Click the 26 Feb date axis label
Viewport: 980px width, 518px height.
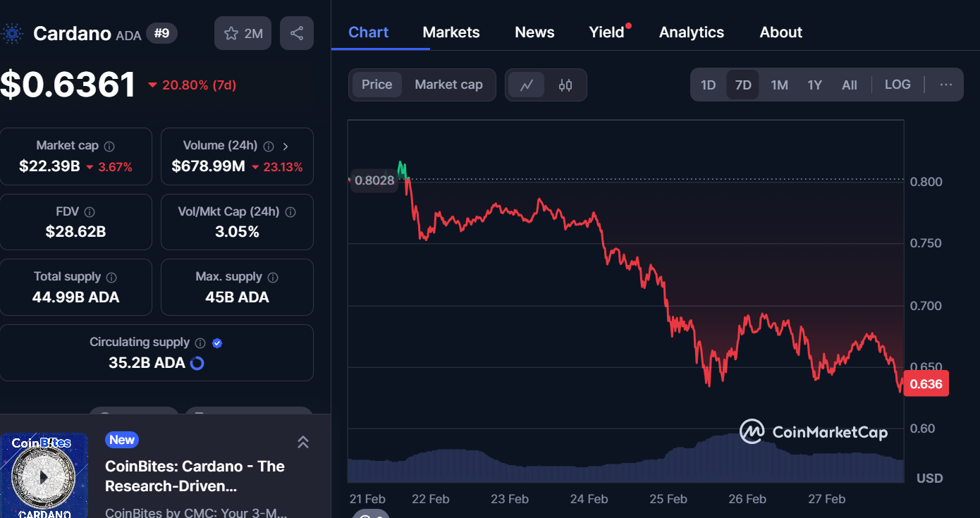click(x=747, y=499)
